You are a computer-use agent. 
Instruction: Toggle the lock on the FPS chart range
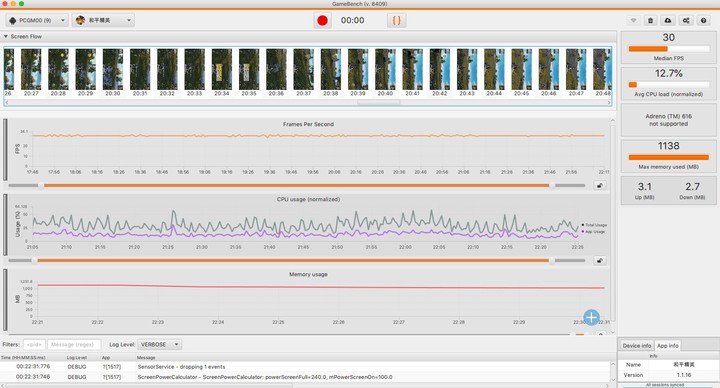(600, 186)
